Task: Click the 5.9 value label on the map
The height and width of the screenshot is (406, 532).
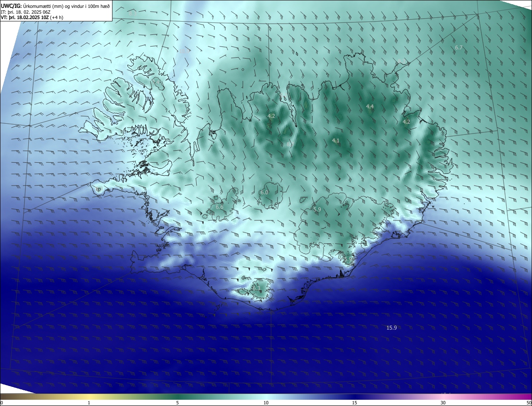Action: coord(317,210)
